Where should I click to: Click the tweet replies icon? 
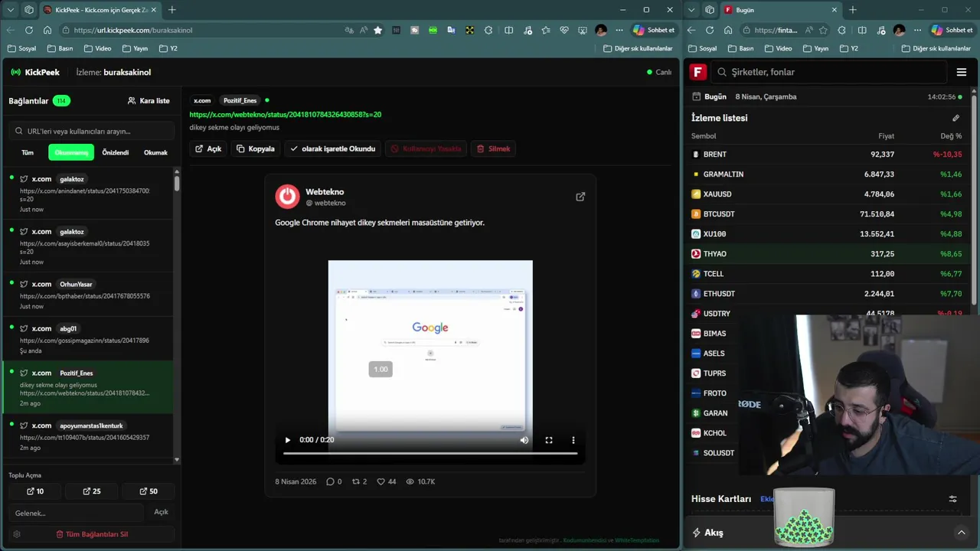coord(330,481)
